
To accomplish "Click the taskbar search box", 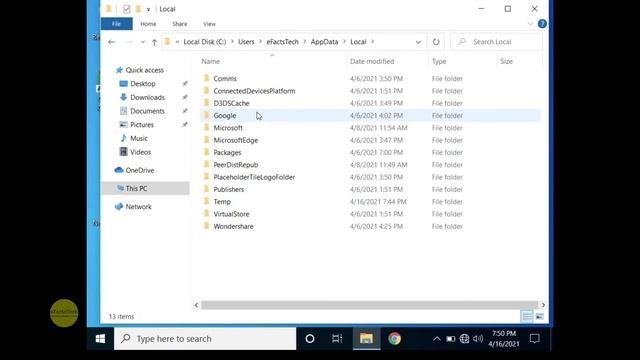I will pyautogui.click(x=205, y=338).
